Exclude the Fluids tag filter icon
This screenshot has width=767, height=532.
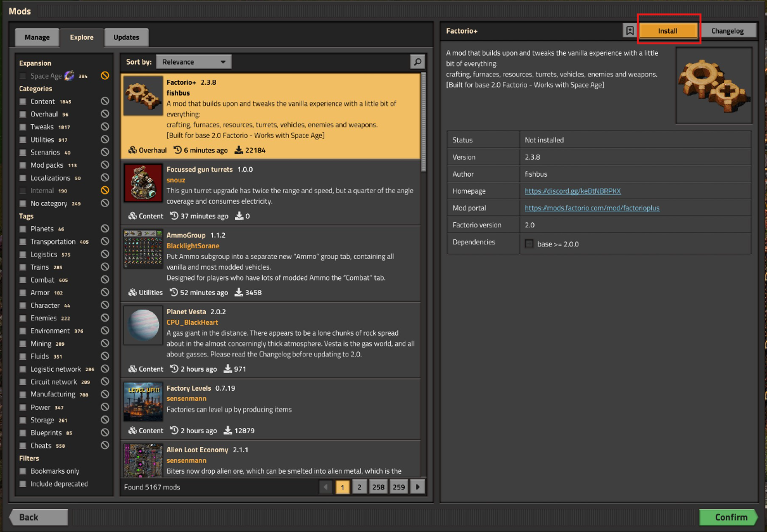tap(105, 356)
